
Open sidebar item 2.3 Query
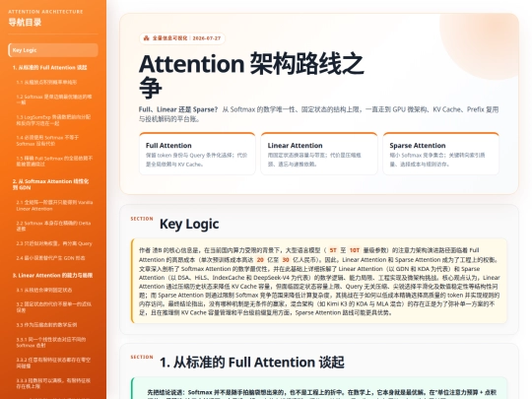click(x=53, y=243)
